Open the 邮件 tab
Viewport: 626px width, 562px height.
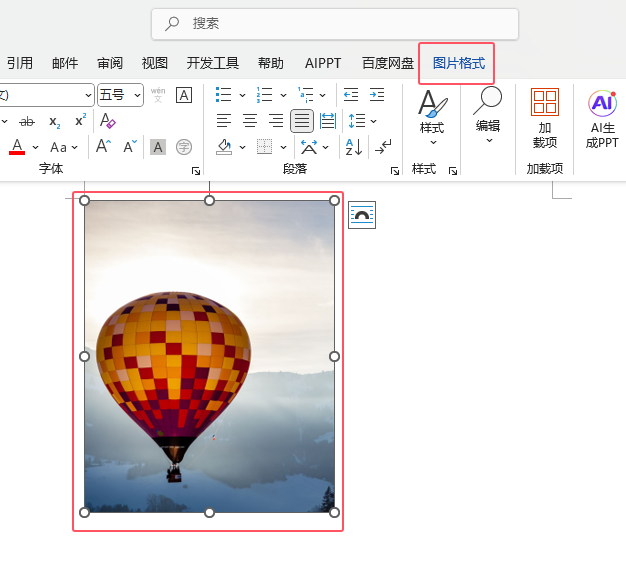pos(65,63)
